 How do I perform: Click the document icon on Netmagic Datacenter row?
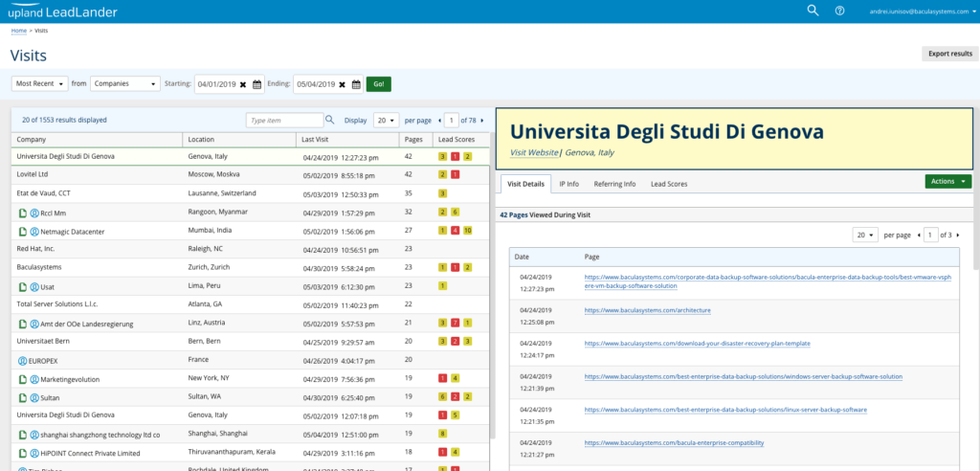click(x=23, y=232)
